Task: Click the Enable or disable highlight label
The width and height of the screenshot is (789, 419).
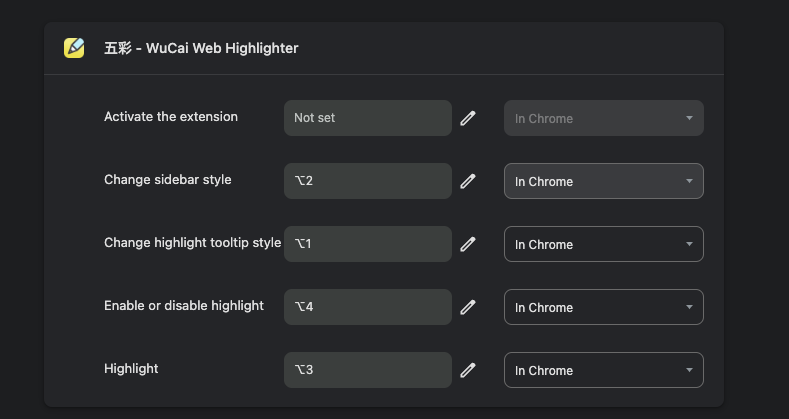Action: [x=184, y=306]
